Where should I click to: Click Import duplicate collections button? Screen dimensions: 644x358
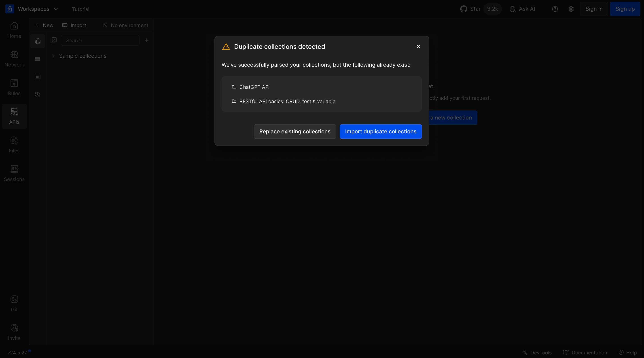tap(381, 132)
